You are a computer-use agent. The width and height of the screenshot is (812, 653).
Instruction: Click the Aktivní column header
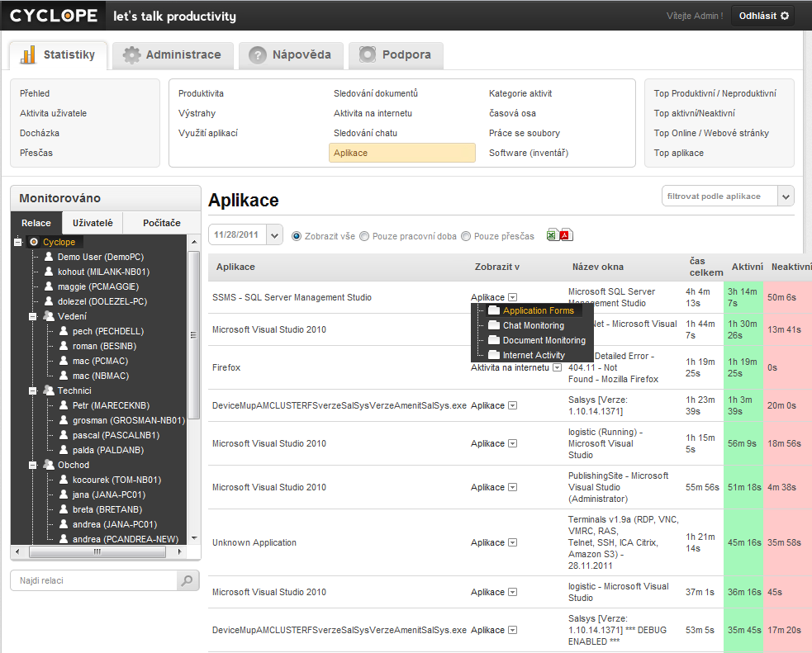coord(747,267)
